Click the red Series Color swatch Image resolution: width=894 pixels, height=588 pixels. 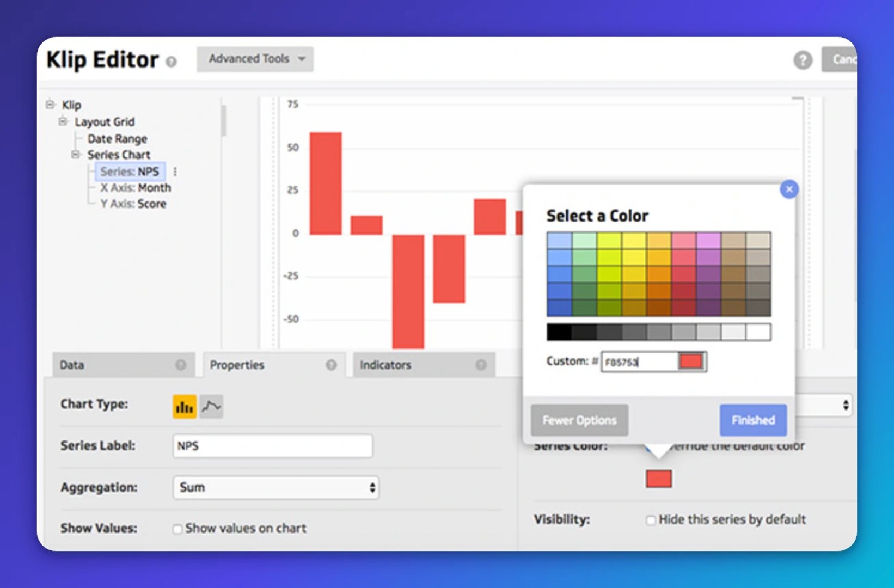pyautogui.click(x=659, y=479)
